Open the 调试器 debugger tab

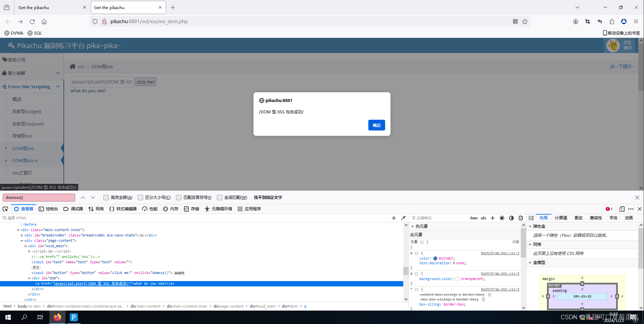[x=73, y=209]
